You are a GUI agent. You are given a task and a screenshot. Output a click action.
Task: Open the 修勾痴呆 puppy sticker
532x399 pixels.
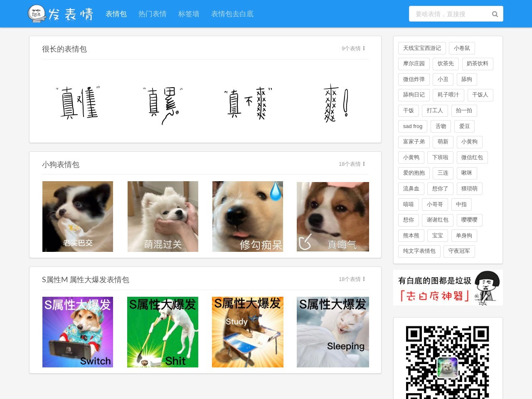coord(248,217)
